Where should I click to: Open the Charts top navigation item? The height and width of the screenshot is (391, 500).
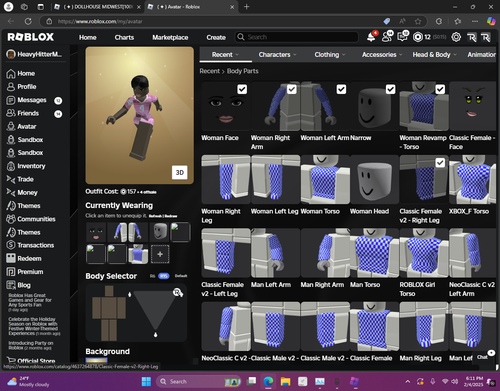[124, 37]
